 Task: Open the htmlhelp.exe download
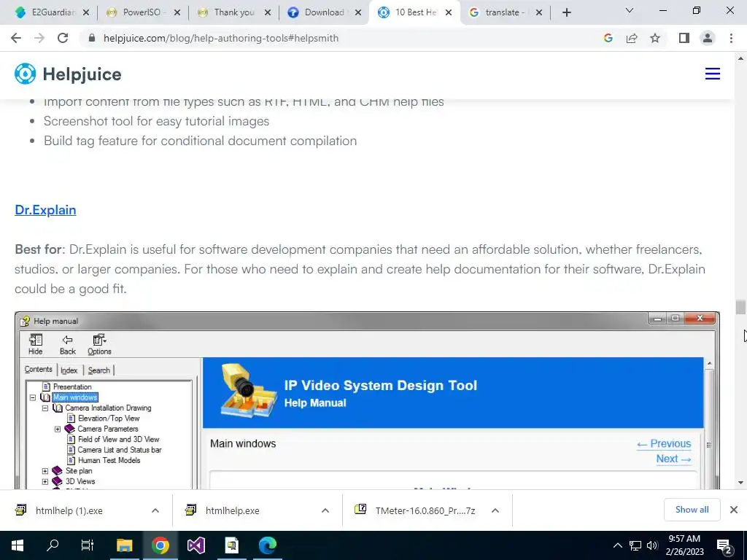(x=233, y=510)
